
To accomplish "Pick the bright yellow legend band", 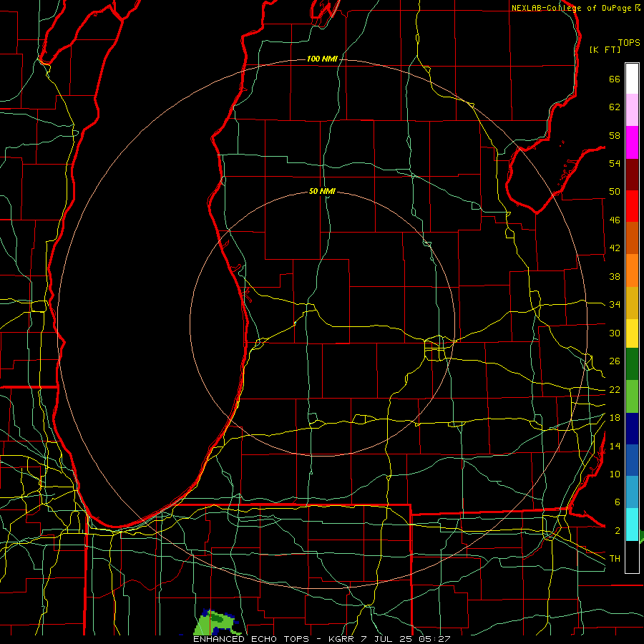I will [x=632, y=333].
